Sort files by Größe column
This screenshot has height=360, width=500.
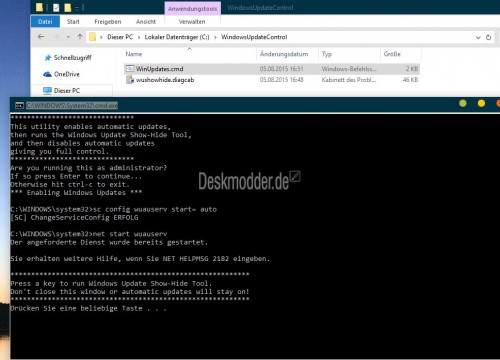(392, 54)
